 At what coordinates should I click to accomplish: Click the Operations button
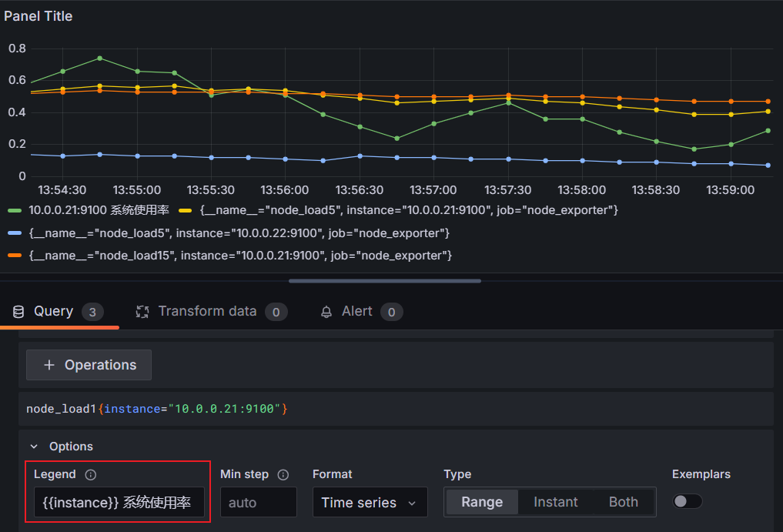[x=89, y=366]
